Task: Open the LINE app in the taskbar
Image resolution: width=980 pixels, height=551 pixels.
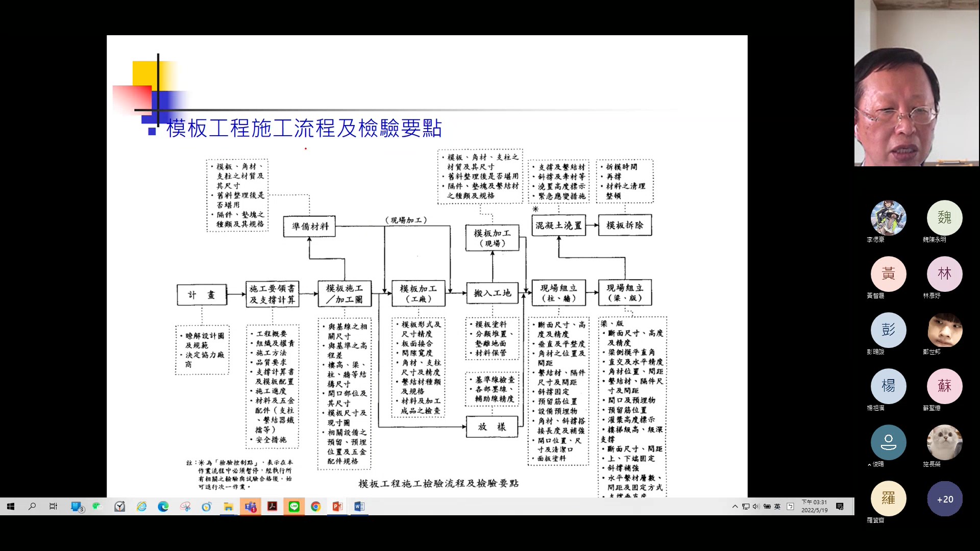Action: (294, 507)
